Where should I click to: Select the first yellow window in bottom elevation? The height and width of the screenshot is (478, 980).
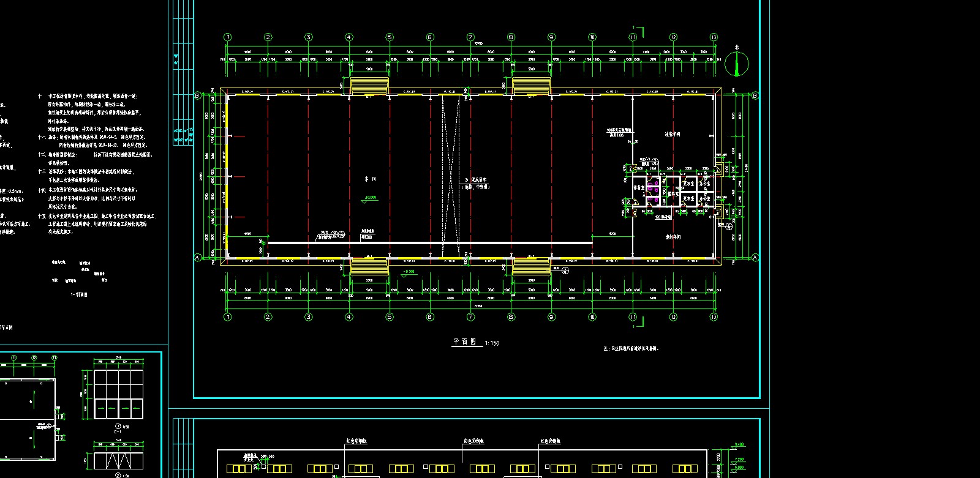tap(239, 469)
